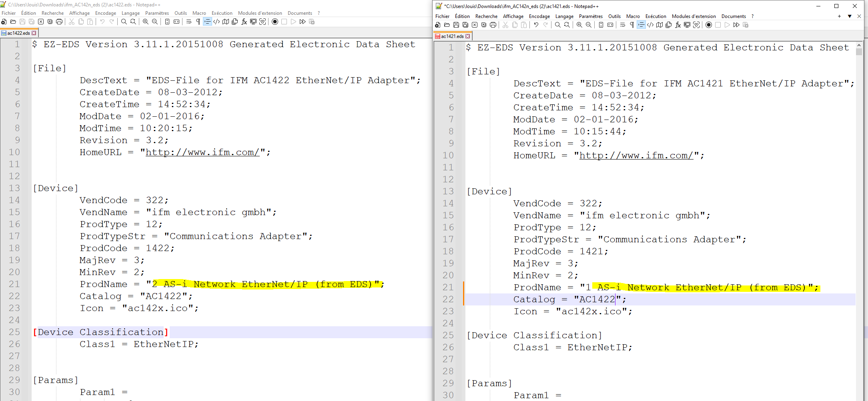
Task: Select the ac1421.eds document tab
Action: 452,36
